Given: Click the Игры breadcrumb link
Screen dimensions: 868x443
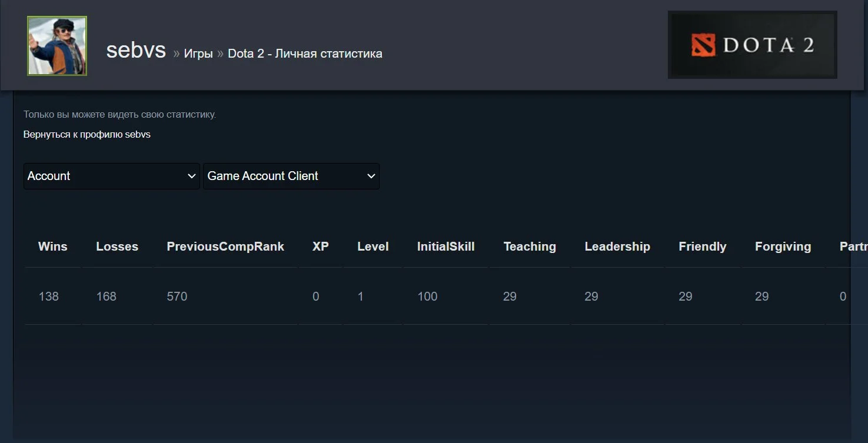Looking at the screenshot, I should coord(198,54).
